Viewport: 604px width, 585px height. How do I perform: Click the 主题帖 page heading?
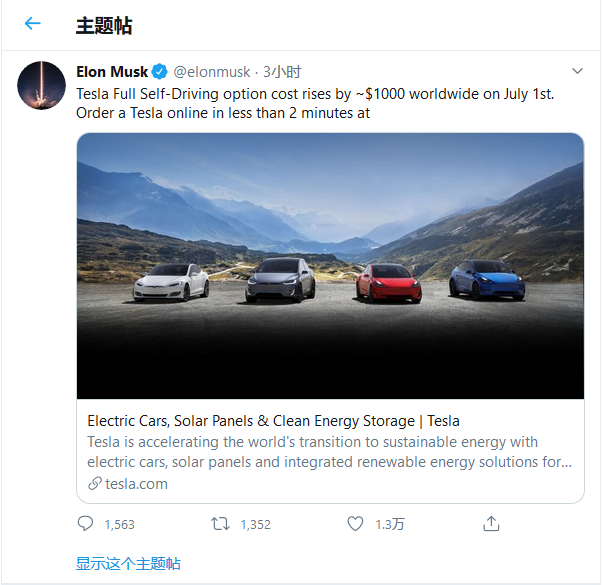104,25
